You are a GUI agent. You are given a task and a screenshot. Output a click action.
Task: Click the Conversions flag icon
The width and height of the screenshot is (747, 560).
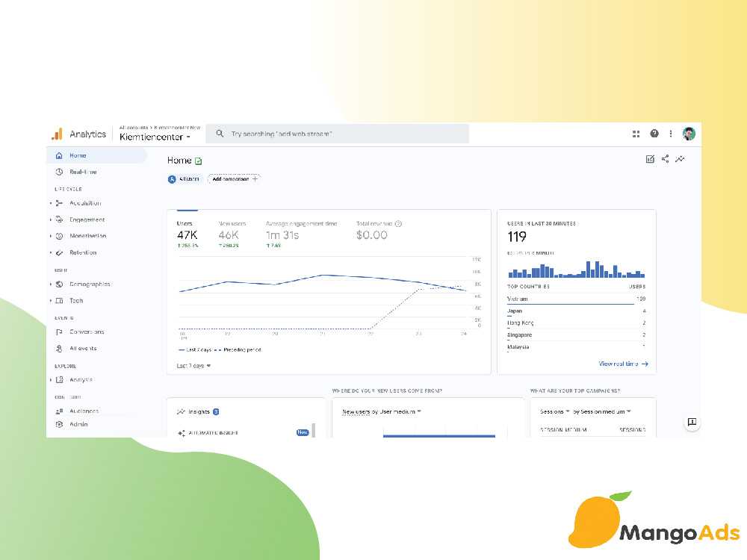(59, 332)
